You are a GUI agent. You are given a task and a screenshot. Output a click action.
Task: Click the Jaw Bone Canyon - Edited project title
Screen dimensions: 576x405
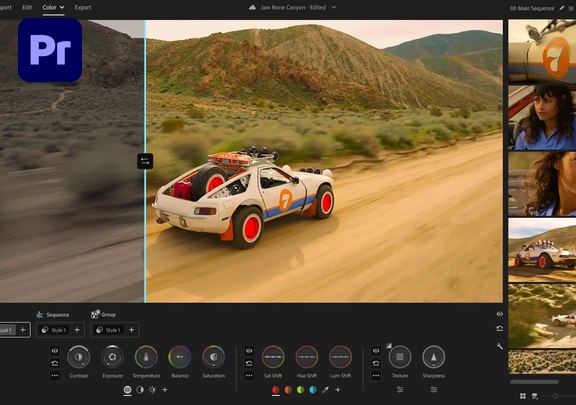pos(294,7)
